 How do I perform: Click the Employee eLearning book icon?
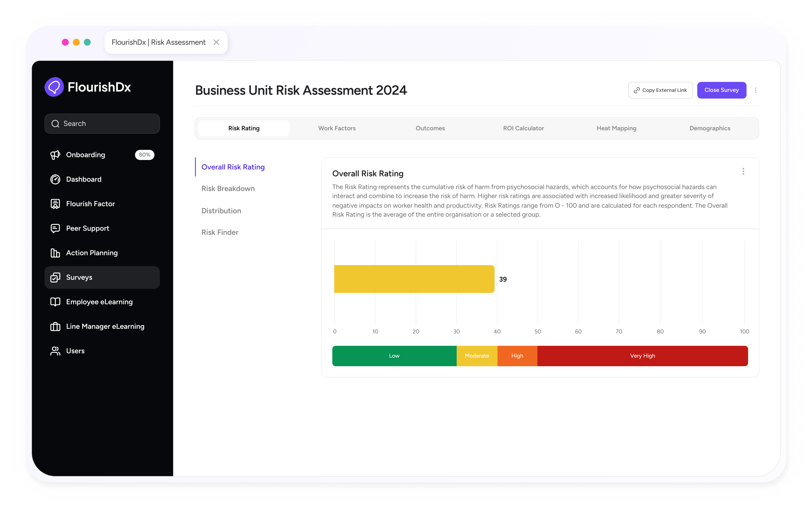click(55, 302)
